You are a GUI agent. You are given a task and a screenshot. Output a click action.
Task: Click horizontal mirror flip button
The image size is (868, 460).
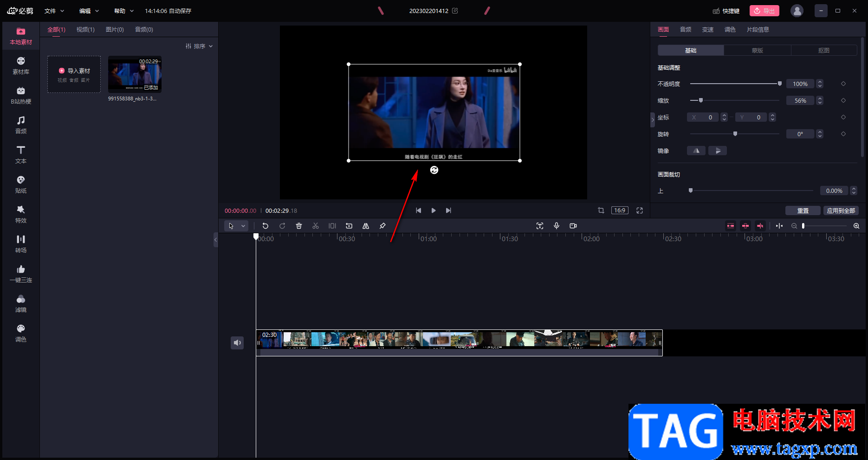696,151
